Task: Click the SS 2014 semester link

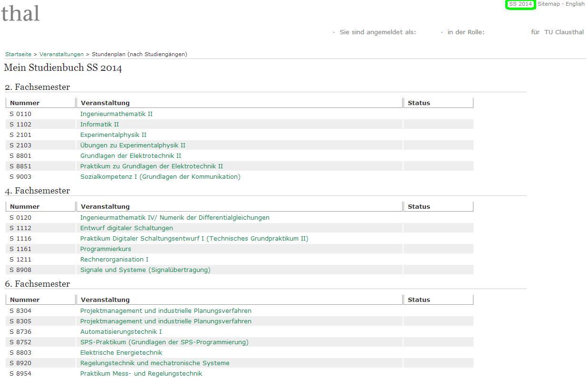Action: pos(520,4)
